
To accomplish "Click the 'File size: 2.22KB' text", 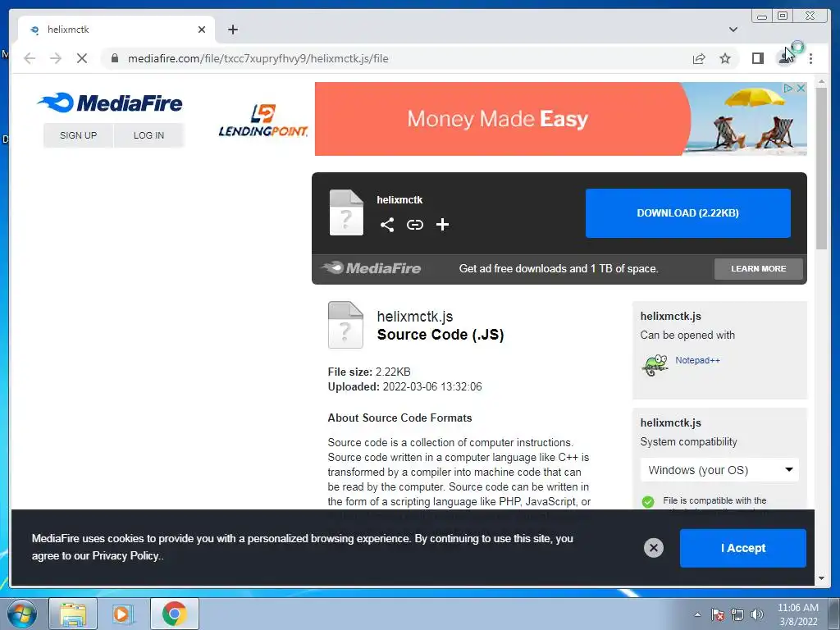I will (369, 372).
